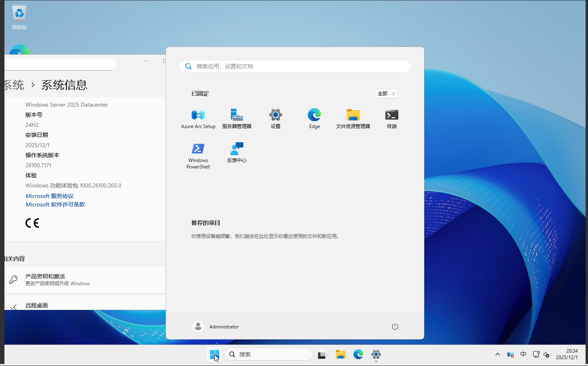Viewport: 588px width, 366px height.
Task: Select text Windows Server 2025 Datacenter
Action: (x=67, y=105)
